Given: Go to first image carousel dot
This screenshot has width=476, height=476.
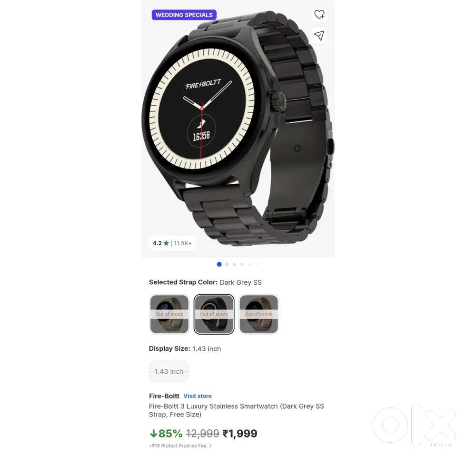Looking at the screenshot, I should click(x=219, y=264).
